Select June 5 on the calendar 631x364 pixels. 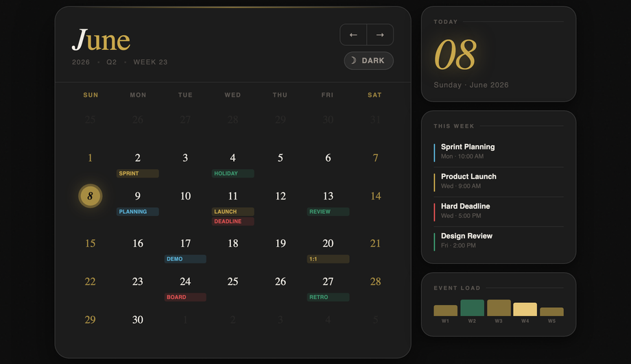(x=281, y=158)
